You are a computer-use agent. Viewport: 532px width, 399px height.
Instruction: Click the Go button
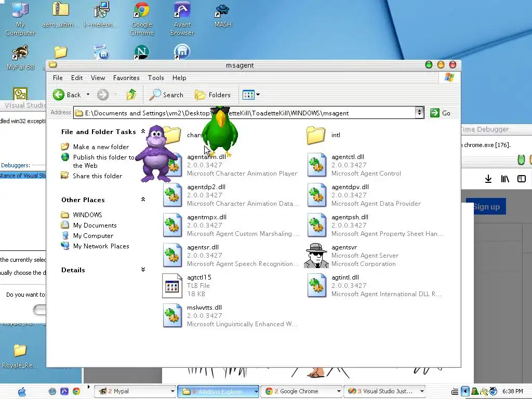(x=440, y=113)
